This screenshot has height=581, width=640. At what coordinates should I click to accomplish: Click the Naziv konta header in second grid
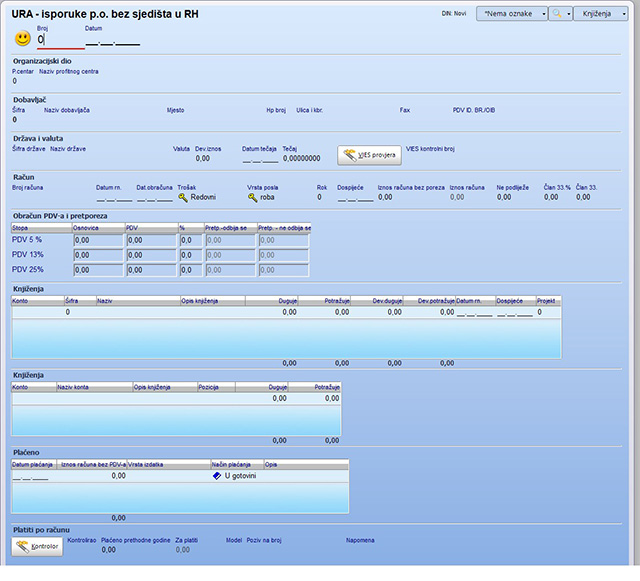95,387
